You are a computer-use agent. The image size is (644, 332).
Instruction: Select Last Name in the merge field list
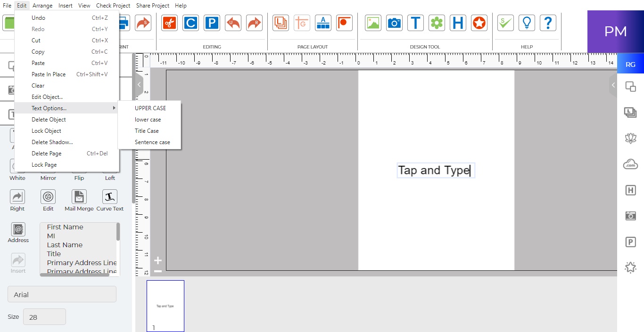tap(65, 245)
